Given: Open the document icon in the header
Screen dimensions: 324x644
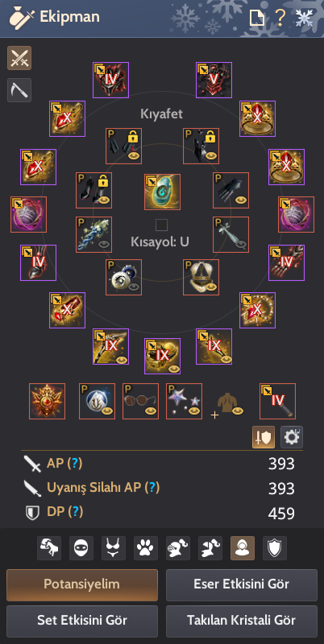Looking at the screenshot, I should click(256, 18).
